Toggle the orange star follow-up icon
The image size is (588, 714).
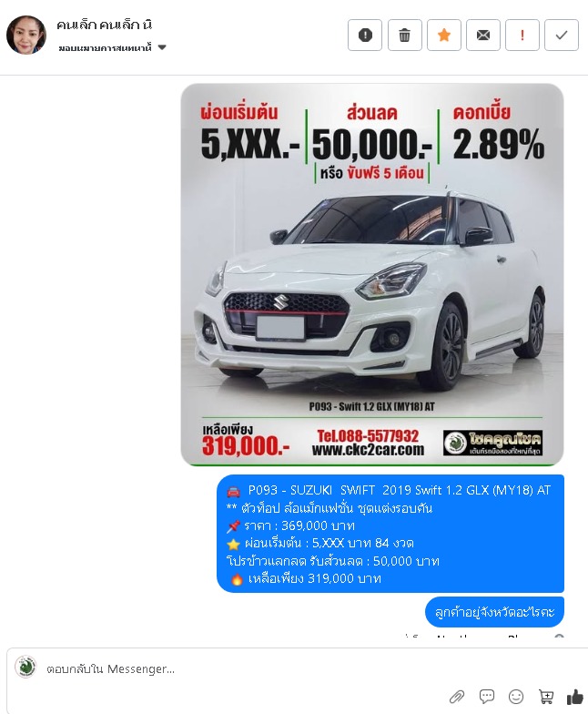pos(444,35)
